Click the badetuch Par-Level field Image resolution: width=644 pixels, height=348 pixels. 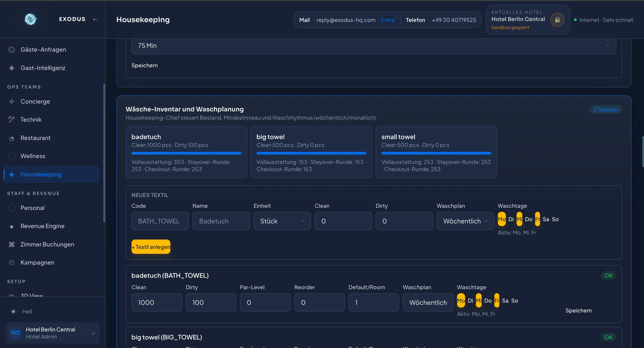tap(265, 302)
